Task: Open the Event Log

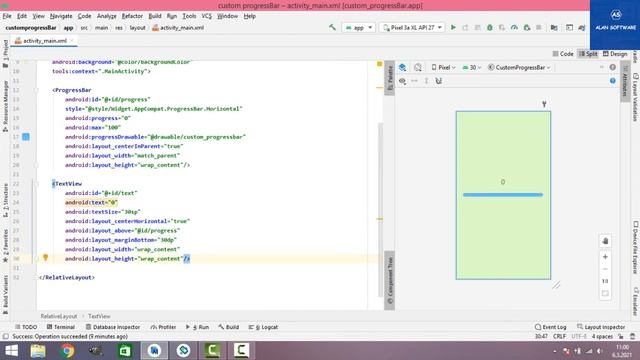Action: pyautogui.click(x=550, y=327)
